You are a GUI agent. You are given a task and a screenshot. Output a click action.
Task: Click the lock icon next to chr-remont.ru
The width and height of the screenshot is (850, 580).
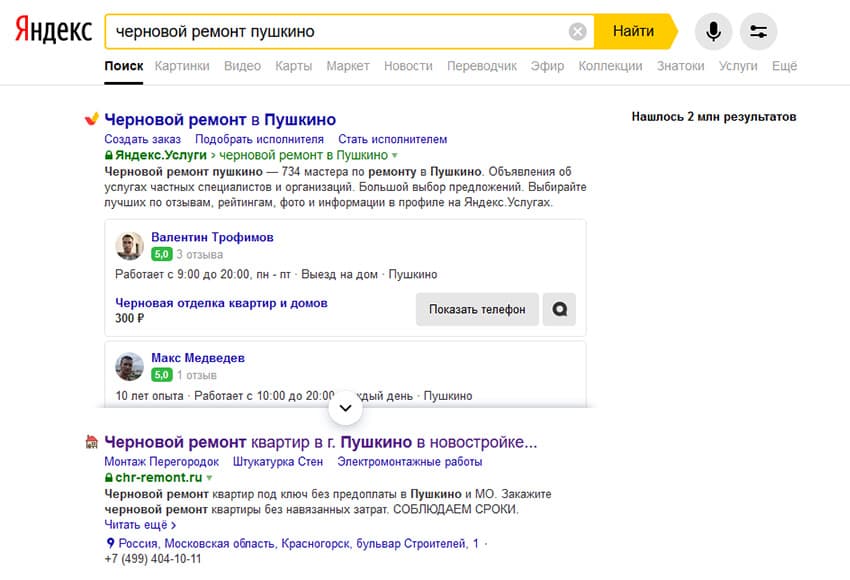[x=108, y=478]
